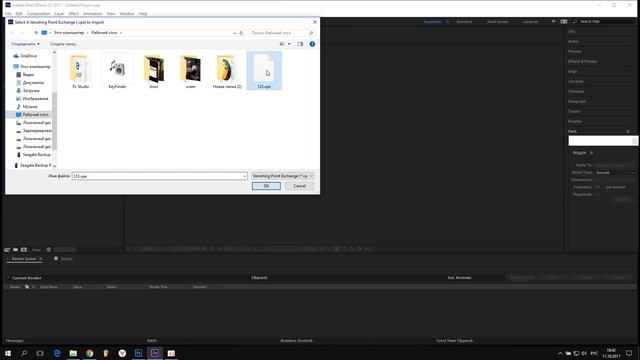The height and width of the screenshot is (360, 640).
Task: Open Microsoft Edge from the taskbar
Action: (57, 353)
